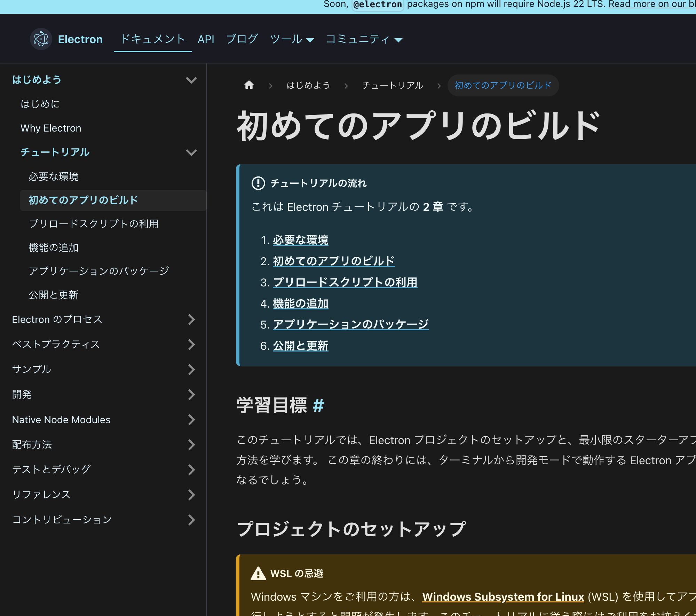Open the API page from the navbar
Image resolution: width=696 pixels, height=616 pixels.
206,39
